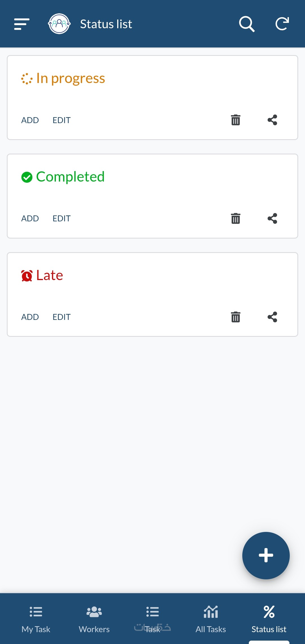Delete the Late status

click(236, 317)
